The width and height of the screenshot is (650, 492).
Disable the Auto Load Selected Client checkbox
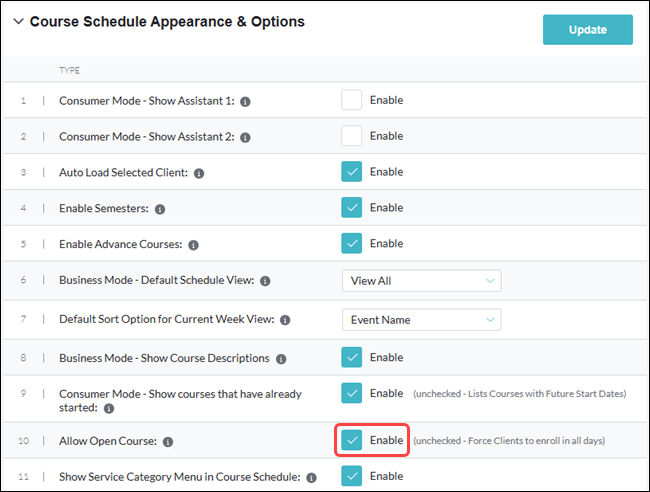click(x=351, y=172)
